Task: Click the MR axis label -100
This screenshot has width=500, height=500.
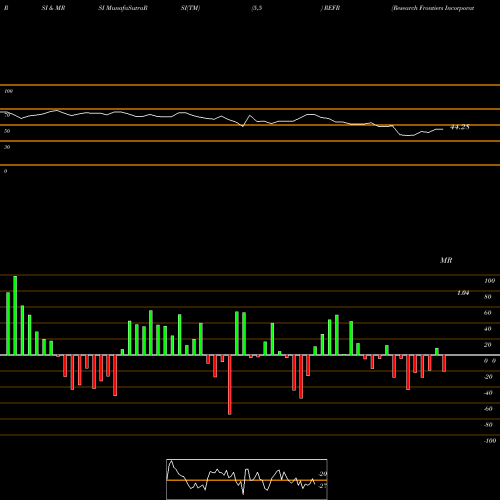Action: 490,441
